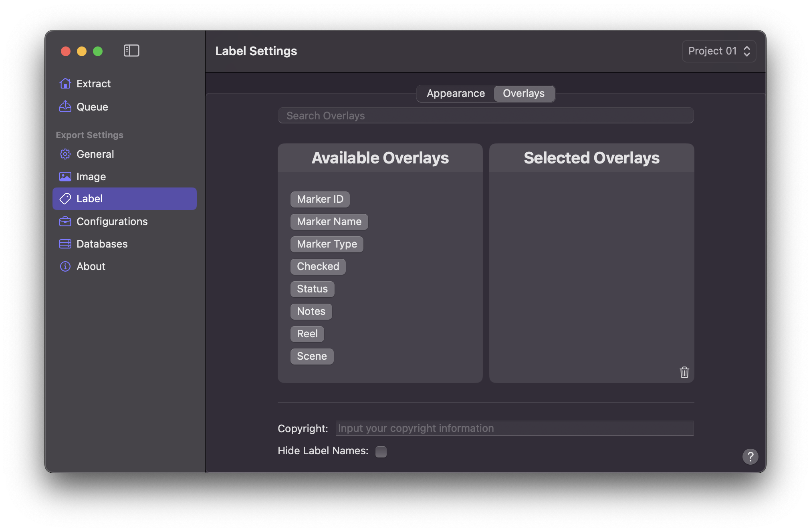Click the Label tag icon

(65, 199)
